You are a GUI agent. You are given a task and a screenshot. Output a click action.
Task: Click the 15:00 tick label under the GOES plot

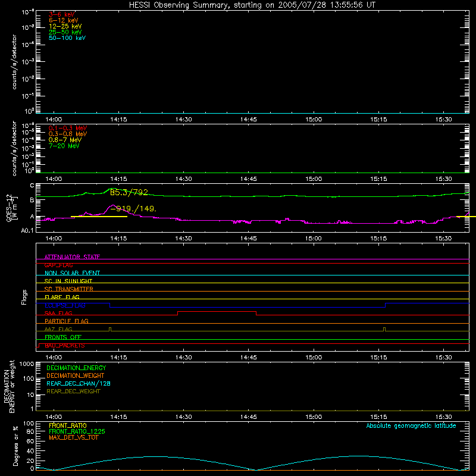click(x=314, y=239)
